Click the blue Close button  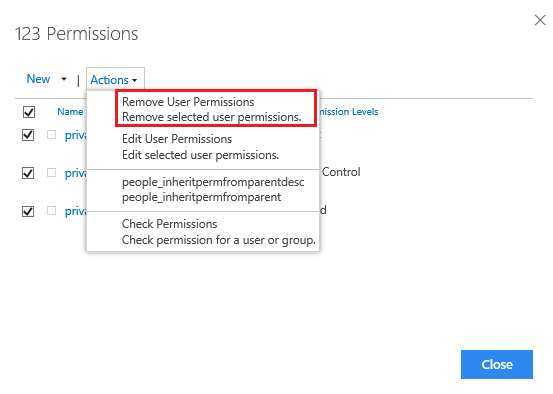click(497, 364)
